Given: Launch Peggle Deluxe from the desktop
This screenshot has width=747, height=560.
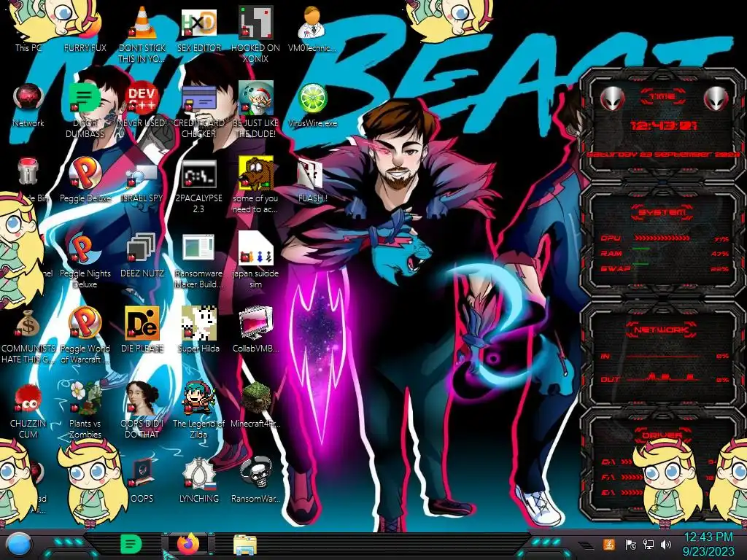Looking at the screenshot, I should point(85,180).
